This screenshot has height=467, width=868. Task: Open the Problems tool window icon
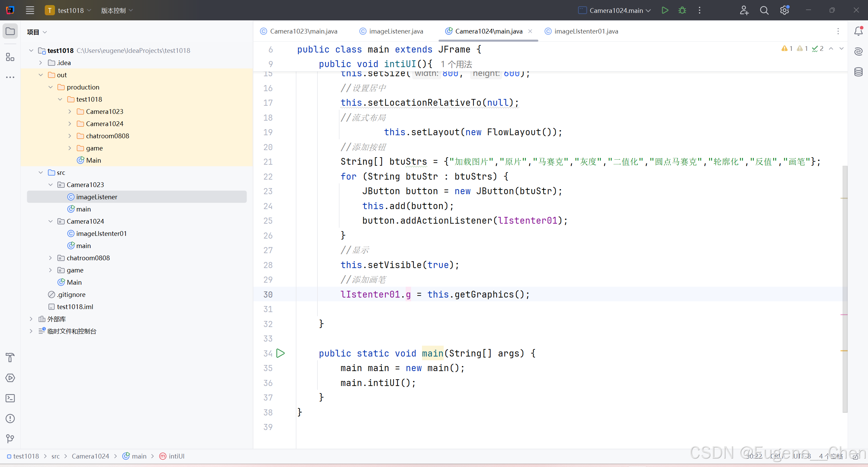[10, 419]
